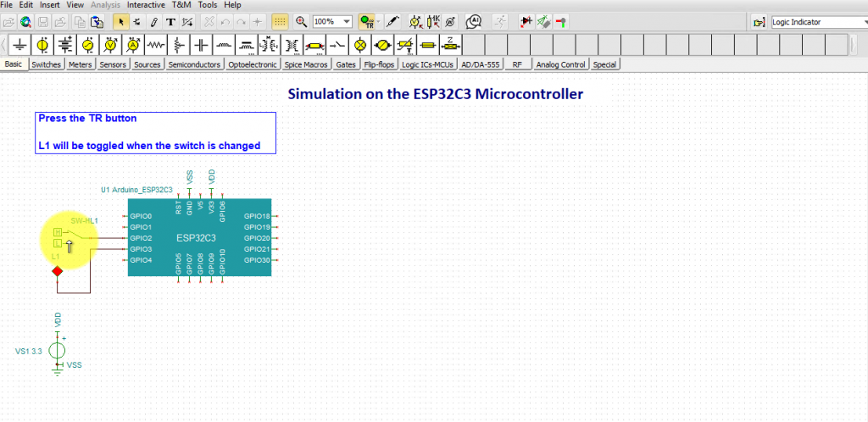The width and height of the screenshot is (868, 422).
Task: Pick the resistor component from the toolbar
Action: (x=155, y=43)
